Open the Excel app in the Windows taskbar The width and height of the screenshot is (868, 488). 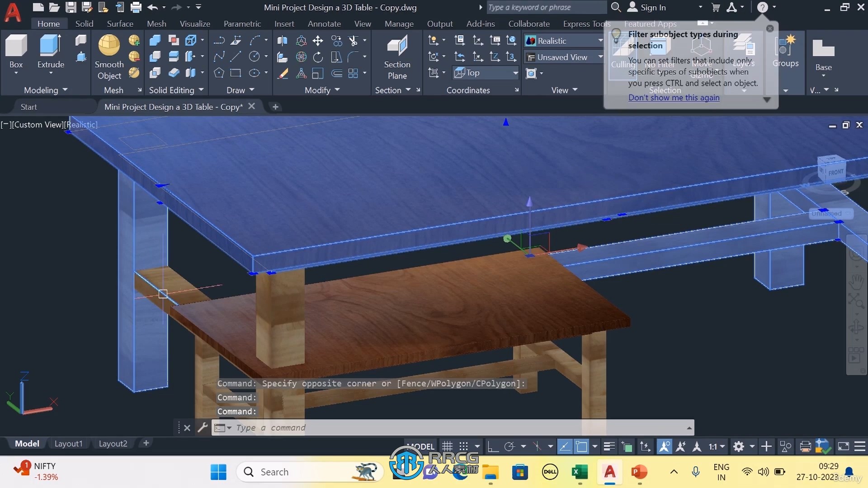580,472
